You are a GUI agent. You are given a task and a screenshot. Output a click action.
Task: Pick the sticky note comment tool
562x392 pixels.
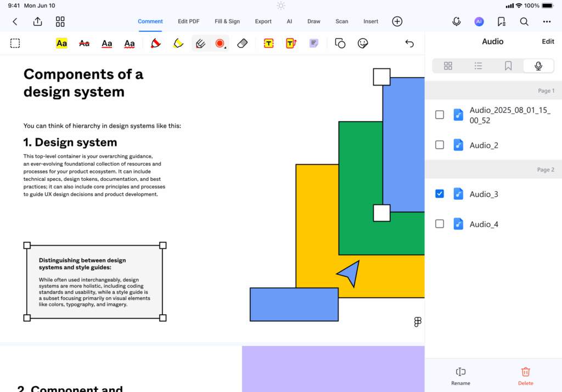click(x=313, y=43)
